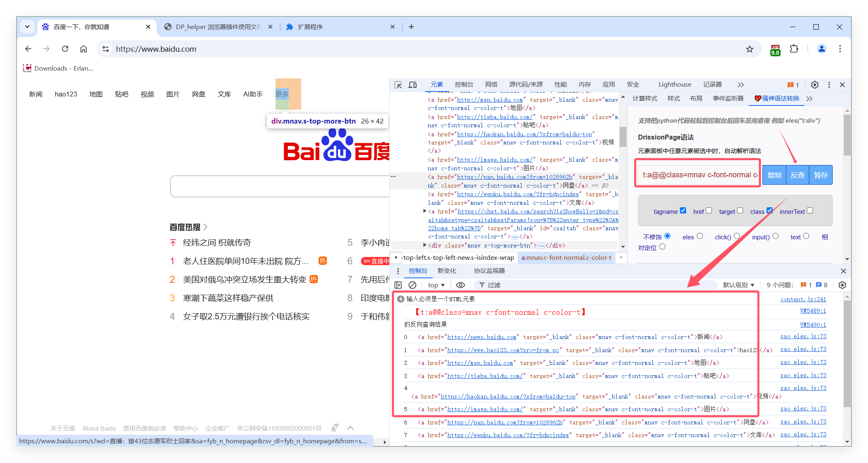The image size is (868, 463).
Task: Select the 不修饰 radio button
Action: point(667,236)
